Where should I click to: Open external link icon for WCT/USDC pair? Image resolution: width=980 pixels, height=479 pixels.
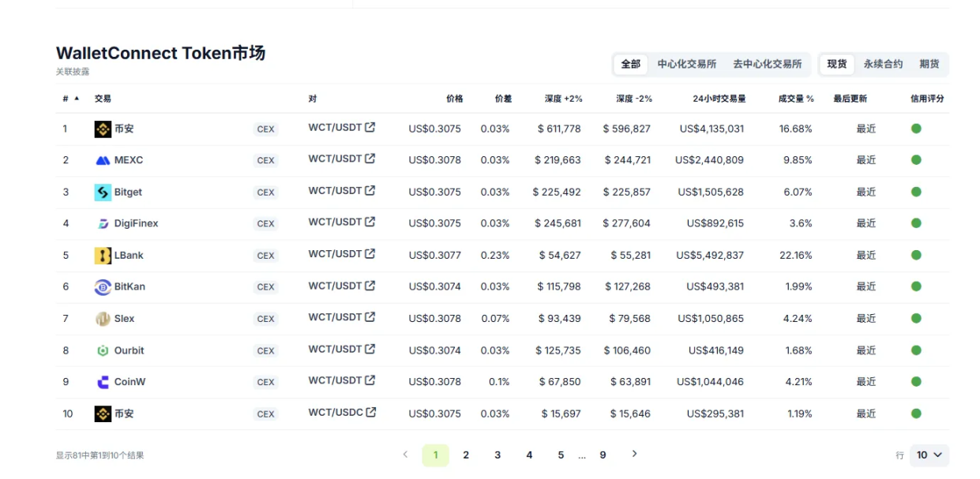click(370, 412)
